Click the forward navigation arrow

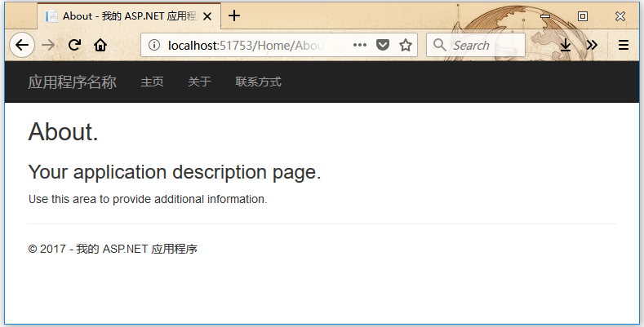(x=48, y=46)
